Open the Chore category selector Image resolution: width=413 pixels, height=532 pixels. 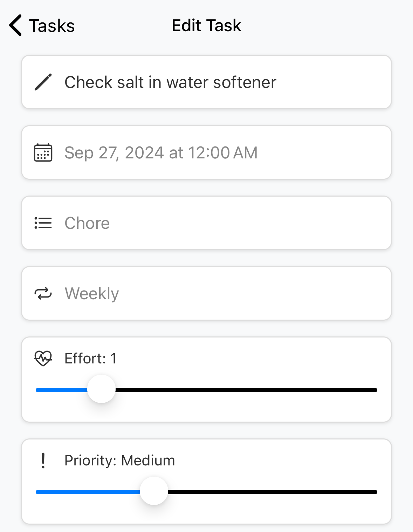tap(87, 223)
